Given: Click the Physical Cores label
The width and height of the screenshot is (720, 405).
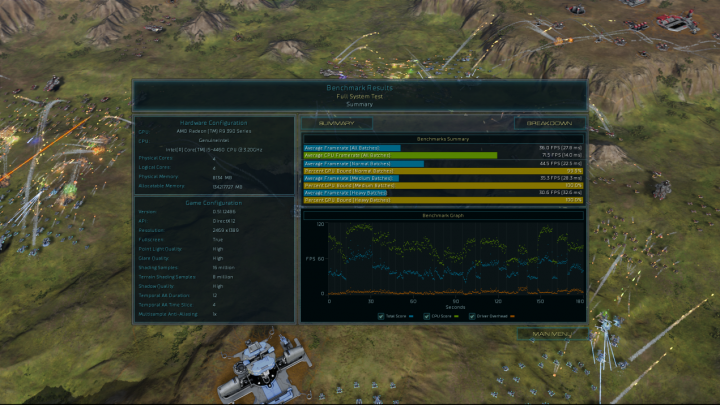Looking at the screenshot, I should (156, 158).
